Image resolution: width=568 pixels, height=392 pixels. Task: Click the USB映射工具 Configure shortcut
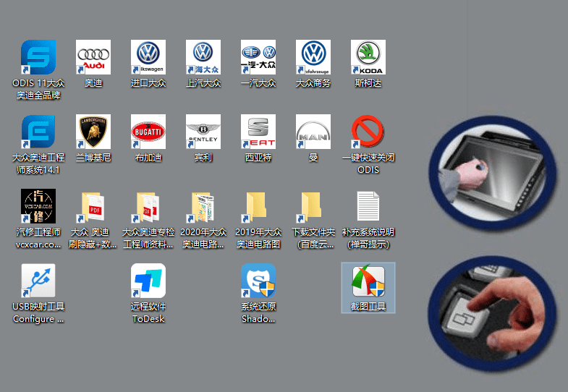[x=38, y=281]
